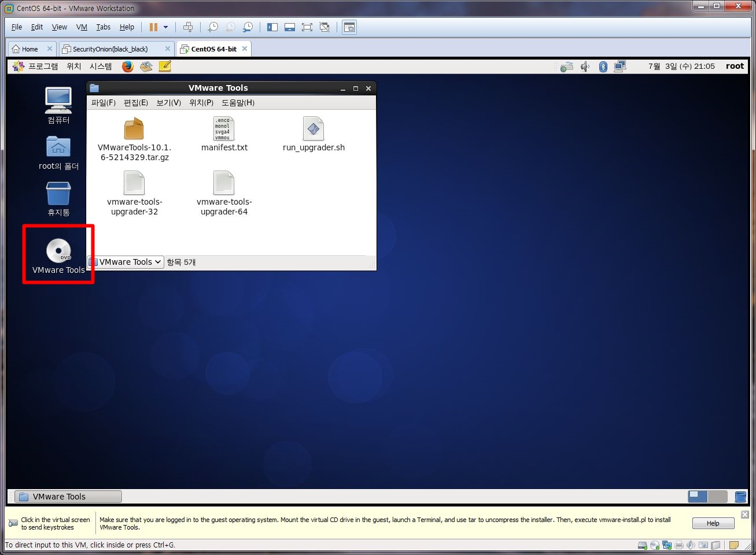756x555 pixels.
Task: Click the sound card status icon
Action: [691, 545]
